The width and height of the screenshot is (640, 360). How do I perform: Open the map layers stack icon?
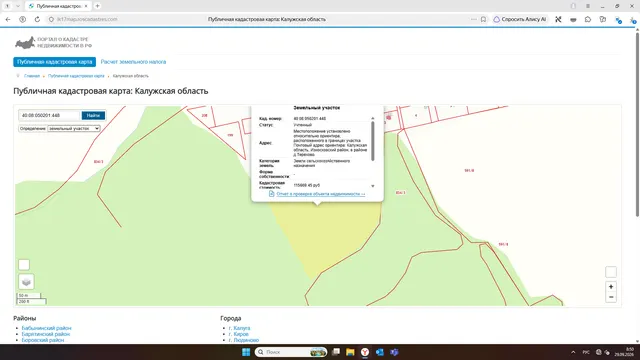[26, 282]
